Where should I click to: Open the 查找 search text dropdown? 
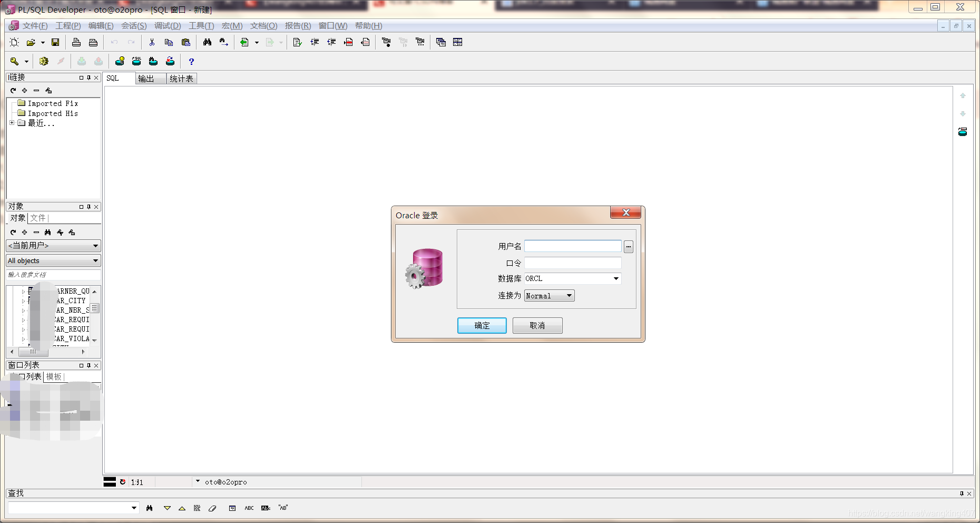point(134,508)
